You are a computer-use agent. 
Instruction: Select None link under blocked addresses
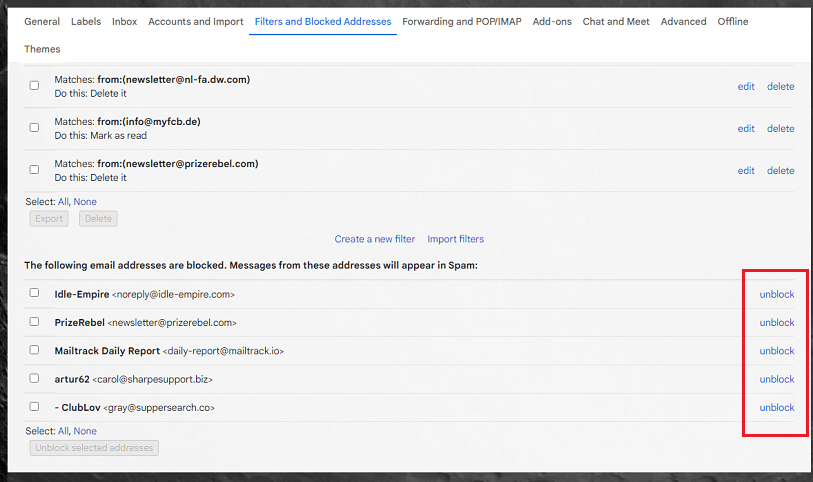[85, 431]
